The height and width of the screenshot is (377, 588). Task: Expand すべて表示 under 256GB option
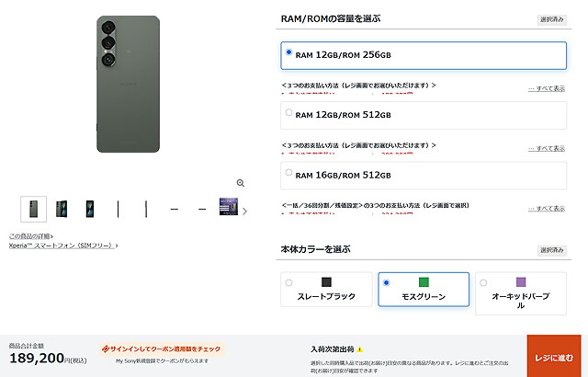547,88
